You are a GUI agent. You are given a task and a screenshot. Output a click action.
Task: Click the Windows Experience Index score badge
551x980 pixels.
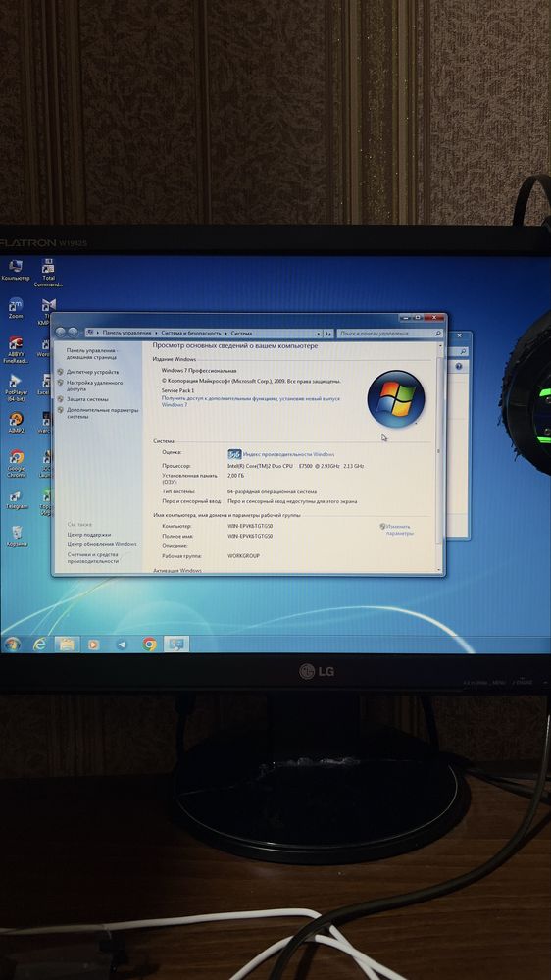pyautogui.click(x=234, y=454)
